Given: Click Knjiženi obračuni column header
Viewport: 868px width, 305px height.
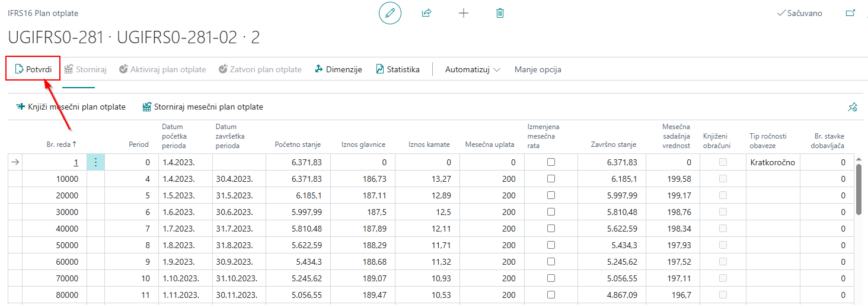Looking at the screenshot, I should tap(717, 140).
